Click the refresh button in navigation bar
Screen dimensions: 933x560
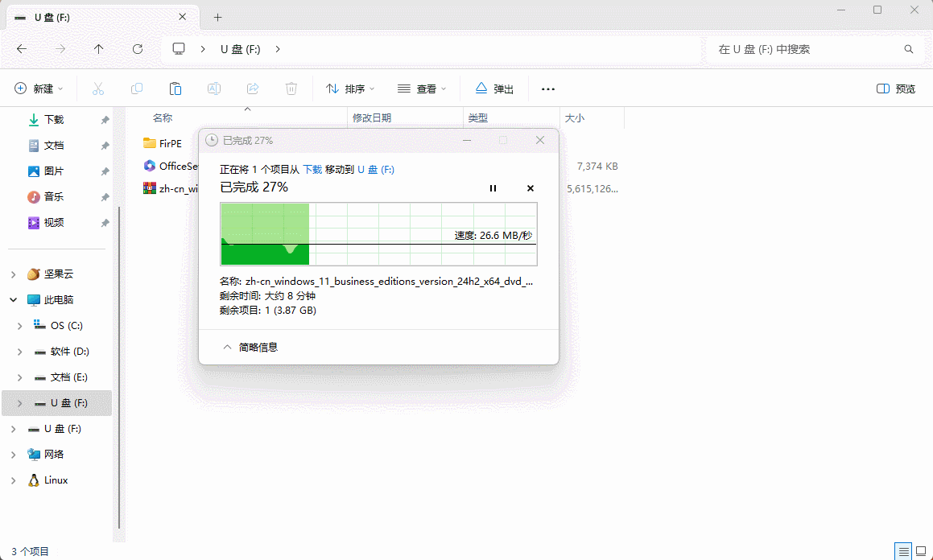pyautogui.click(x=138, y=49)
